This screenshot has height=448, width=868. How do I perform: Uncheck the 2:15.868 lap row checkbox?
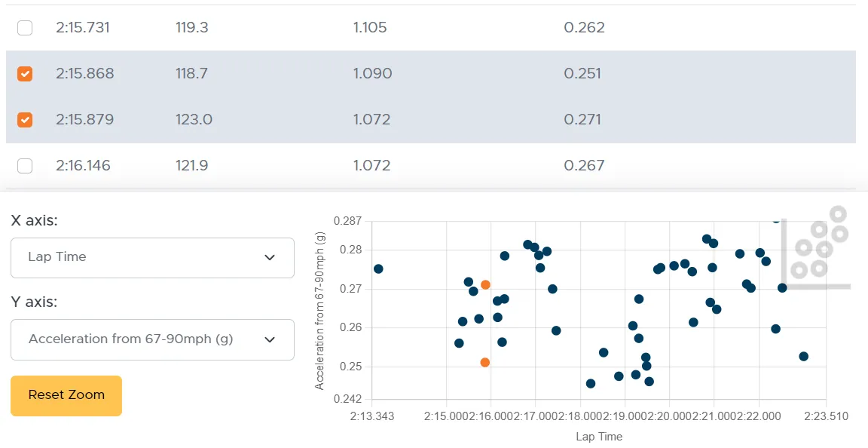25,74
